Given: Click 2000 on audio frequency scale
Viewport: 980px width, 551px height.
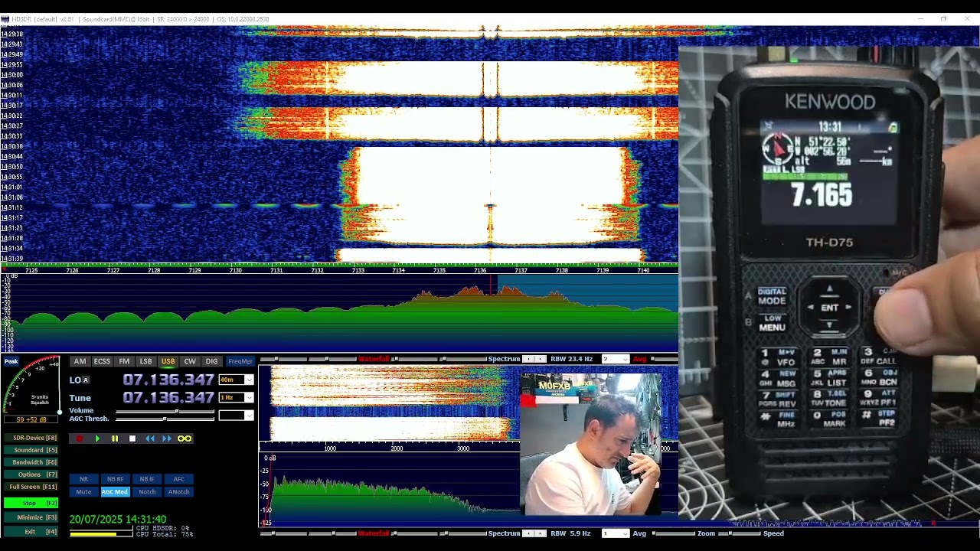Looking at the screenshot, I should click(x=397, y=448).
